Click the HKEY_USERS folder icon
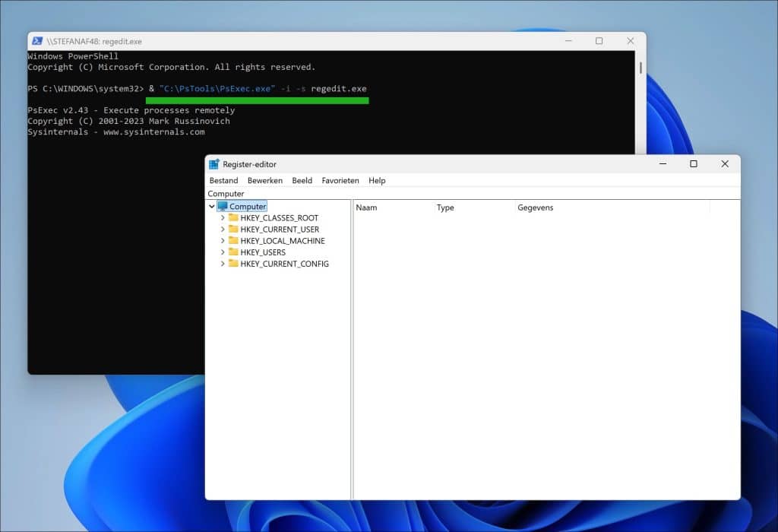The width and height of the screenshot is (778, 532). [x=234, y=252]
